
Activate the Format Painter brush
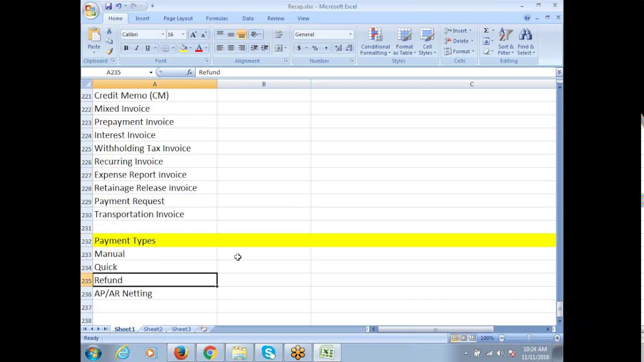click(x=109, y=51)
